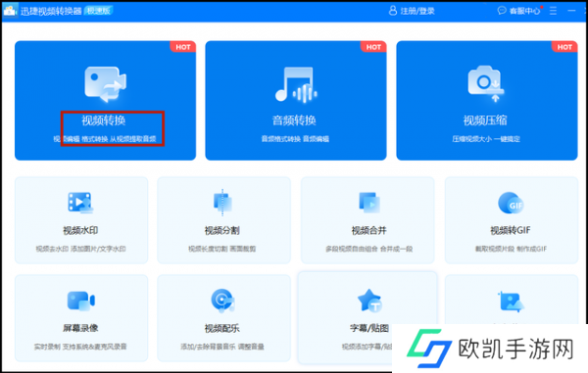Open the 视频压缩 camera compress icon
588x373 pixels.
[486, 83]
